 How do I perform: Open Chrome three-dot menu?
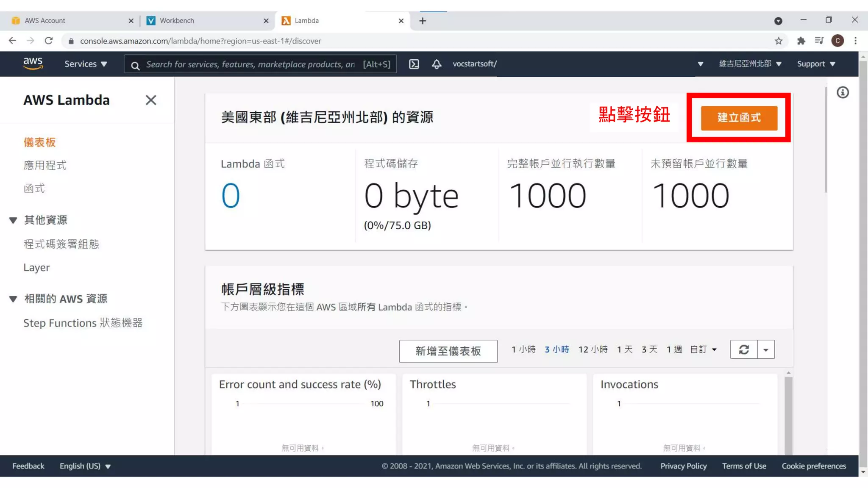855,41
